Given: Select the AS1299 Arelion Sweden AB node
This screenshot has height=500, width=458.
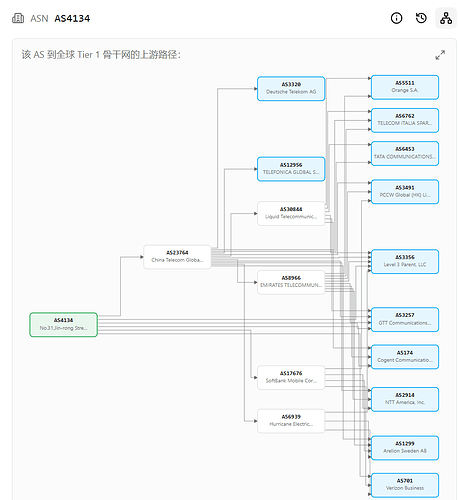Looking at the screenshot, I should [405, 448].
